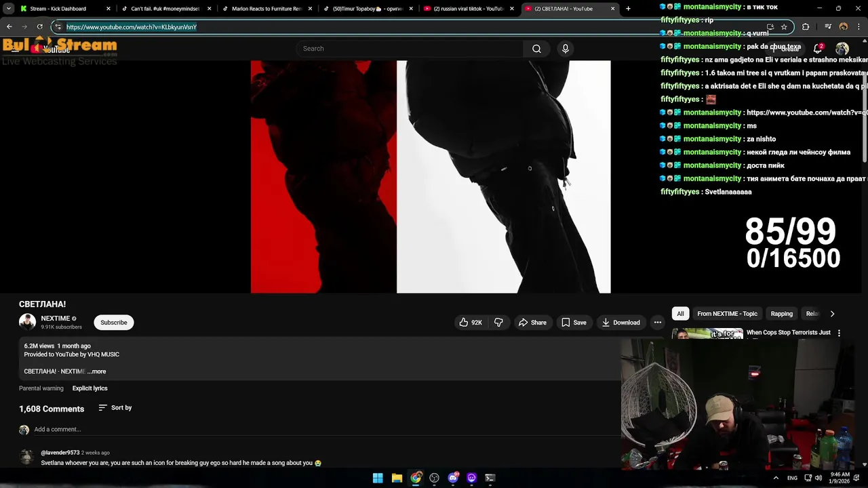The height and width of the screenshot is (488, 868).
Task: Switch to Timur Topaboy TikTok tab
Action: [x=368, y=9]
